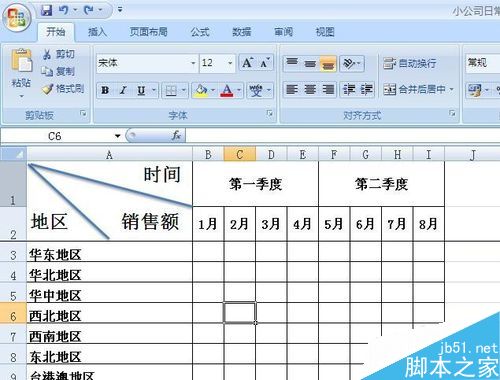Switch to the 页面布局 ribbon tab
The height and width of the screenshot is (380, 500).
coord(148,32)
